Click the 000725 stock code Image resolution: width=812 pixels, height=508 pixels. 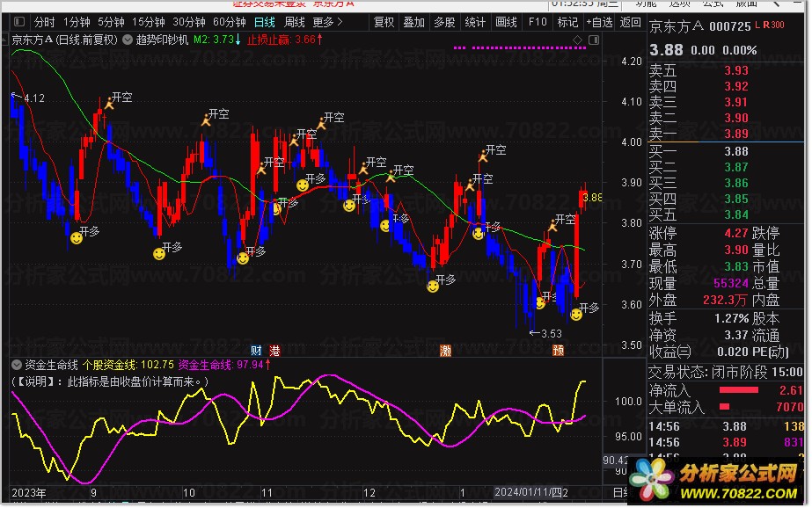[x=729, y=26]
